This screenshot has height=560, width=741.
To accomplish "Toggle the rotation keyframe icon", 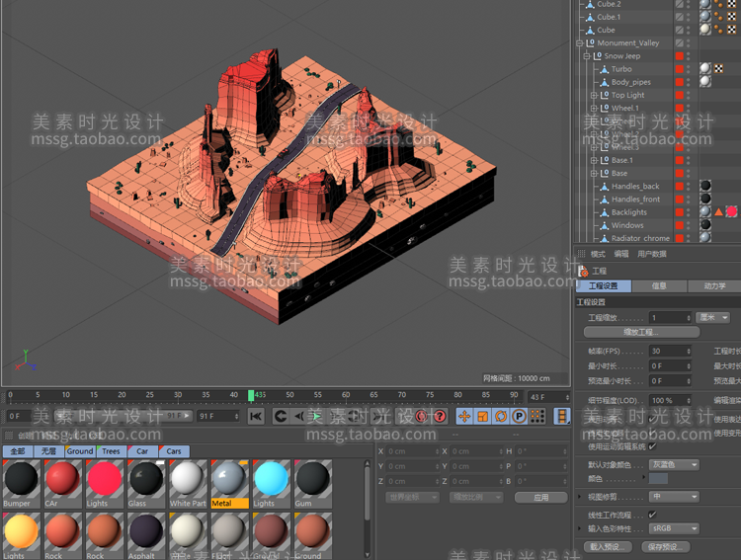I will tap(501, 417).
